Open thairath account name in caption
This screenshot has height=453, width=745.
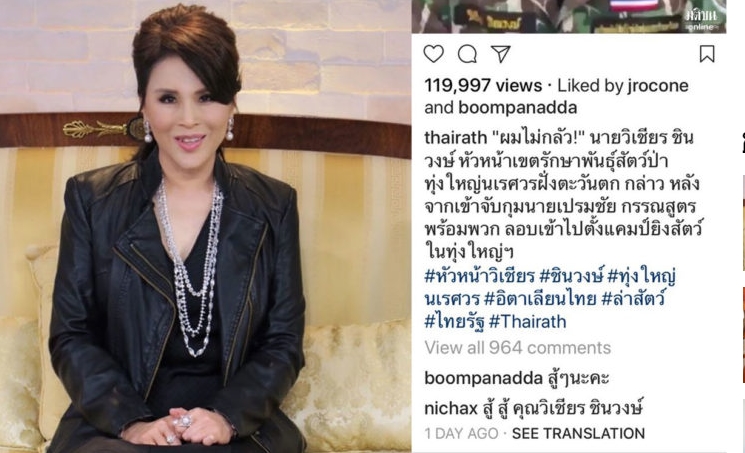456,138
